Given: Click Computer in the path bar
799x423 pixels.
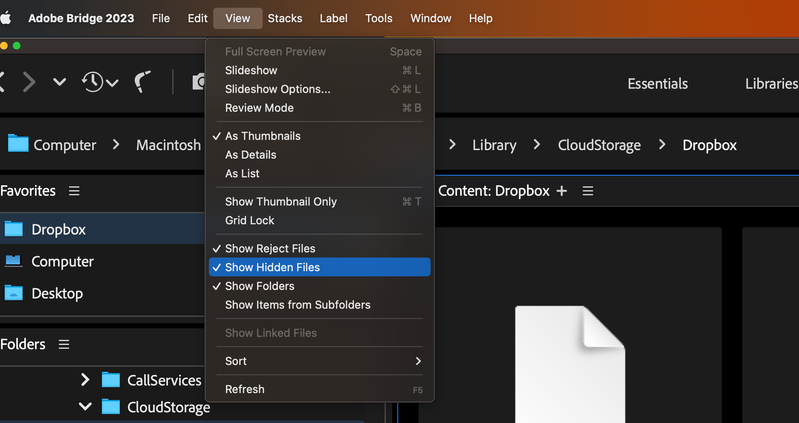Looking at the screenshot, I should tap(65, 145).
